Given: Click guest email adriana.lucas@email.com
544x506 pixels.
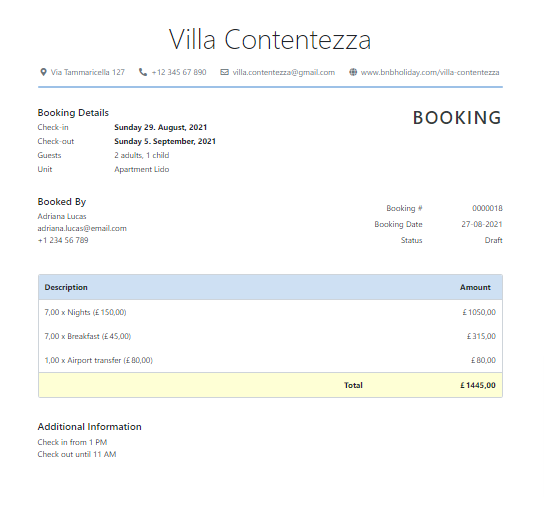Looking at the screenshot, I should [82, 228].
